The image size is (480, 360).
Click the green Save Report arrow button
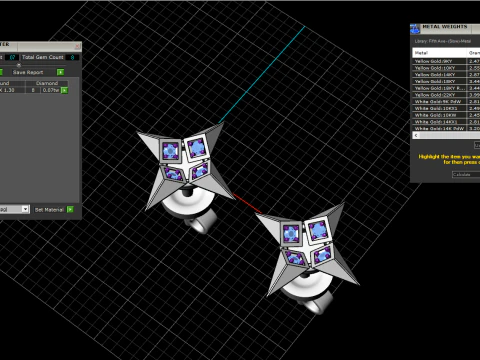60,72
